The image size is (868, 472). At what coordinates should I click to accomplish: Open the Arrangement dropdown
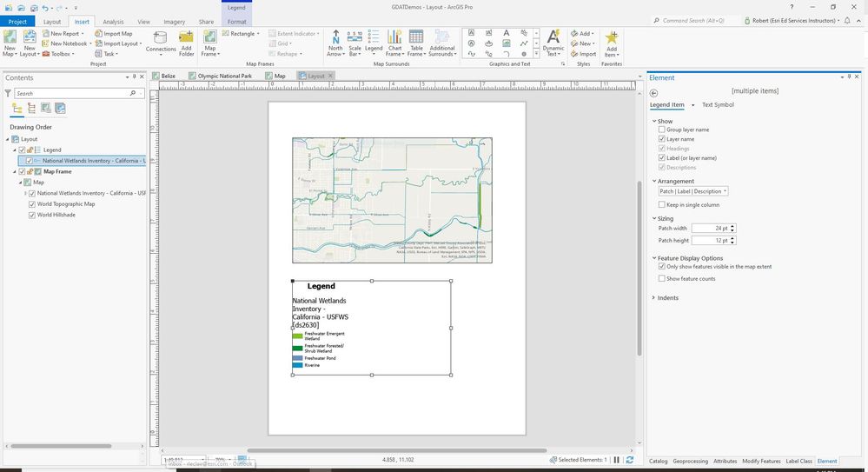coord(693,191)
